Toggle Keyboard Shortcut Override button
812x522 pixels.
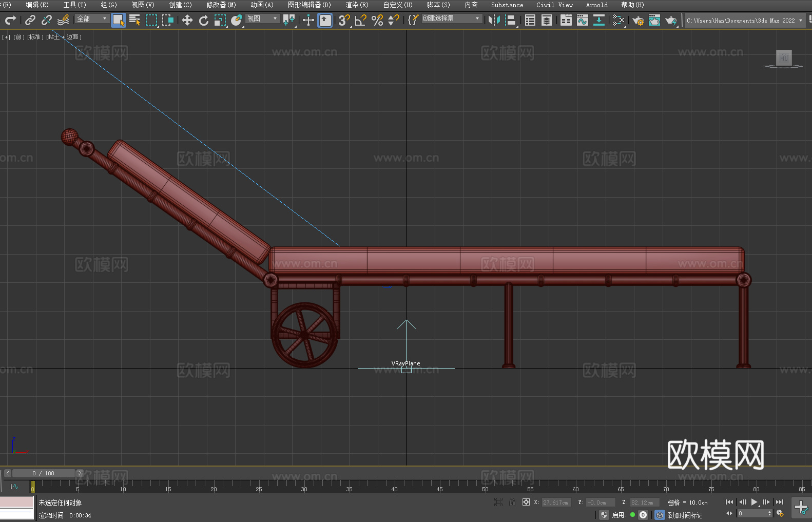click(x=325, y=20)
